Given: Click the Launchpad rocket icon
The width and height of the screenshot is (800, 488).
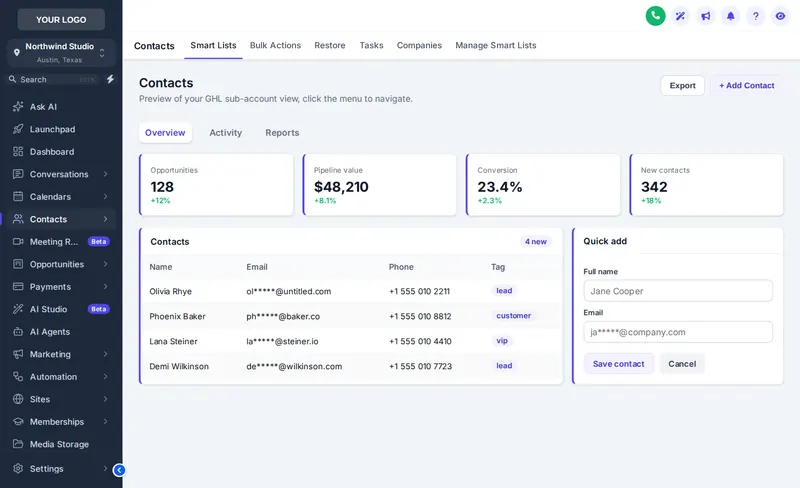Looking at the screenshot, I should 18,129.
